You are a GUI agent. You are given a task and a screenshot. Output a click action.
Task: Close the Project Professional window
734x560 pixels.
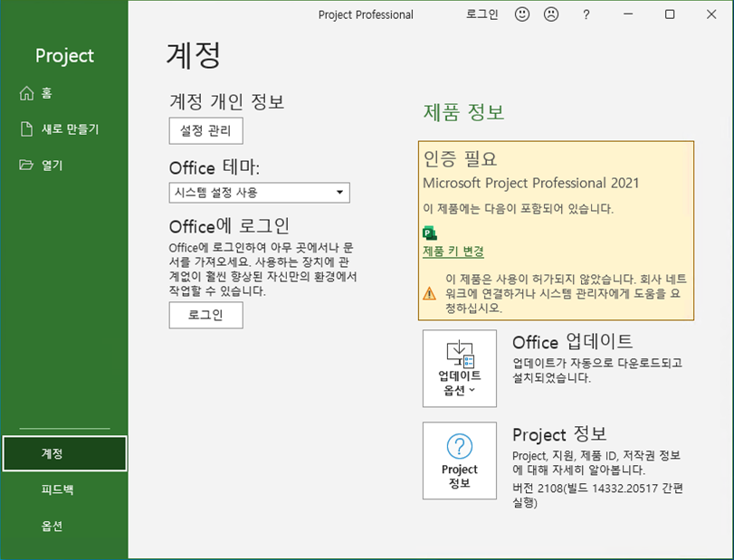point(711,14)
